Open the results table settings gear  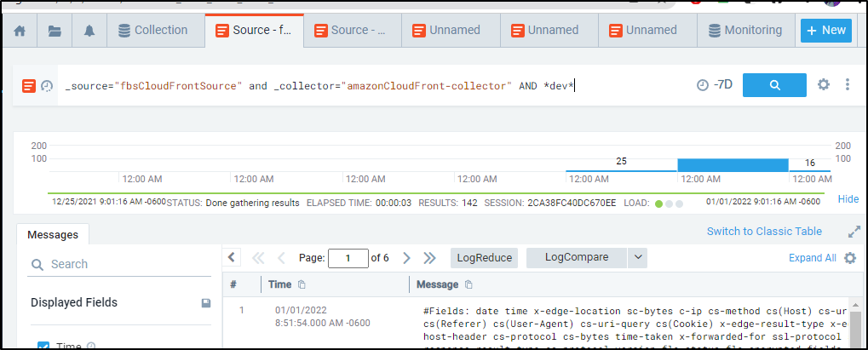pos(850,258)
